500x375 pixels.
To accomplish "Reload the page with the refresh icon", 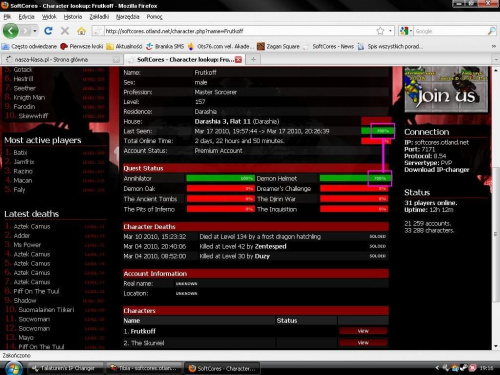I will pyautogui.click(x=48, y=31).
